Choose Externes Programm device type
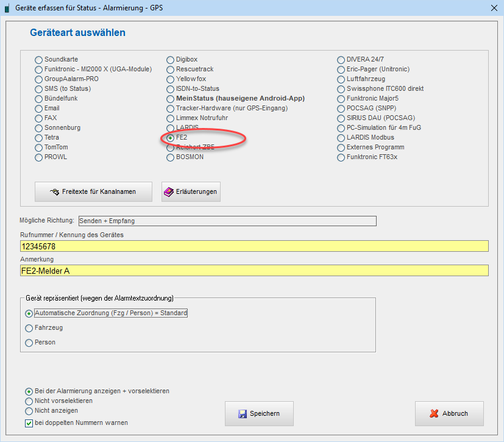504x442 pixels. click(341, 148)
